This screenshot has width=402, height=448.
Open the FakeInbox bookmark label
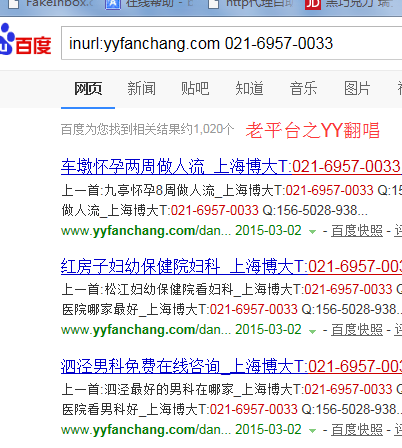click(60, 4)
